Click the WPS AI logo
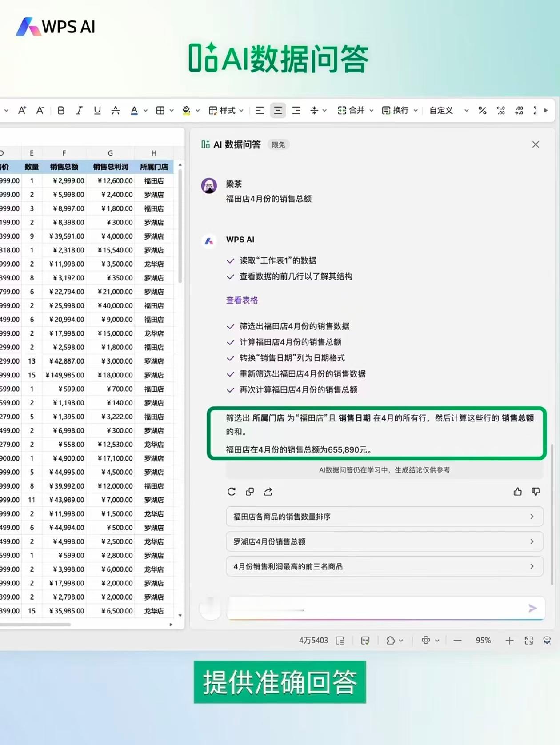 point(56,27)
